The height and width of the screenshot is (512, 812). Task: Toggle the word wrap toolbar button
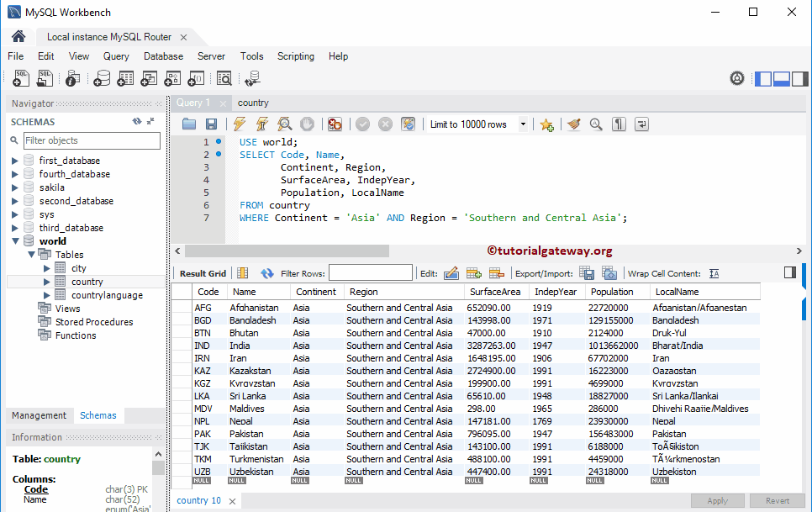coord(641,124)
